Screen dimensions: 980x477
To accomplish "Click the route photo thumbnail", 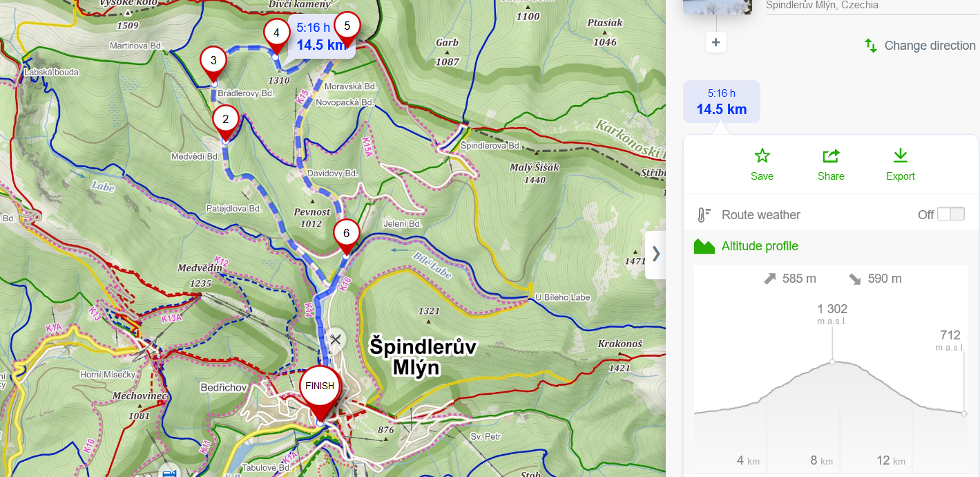I will [717, 7].
